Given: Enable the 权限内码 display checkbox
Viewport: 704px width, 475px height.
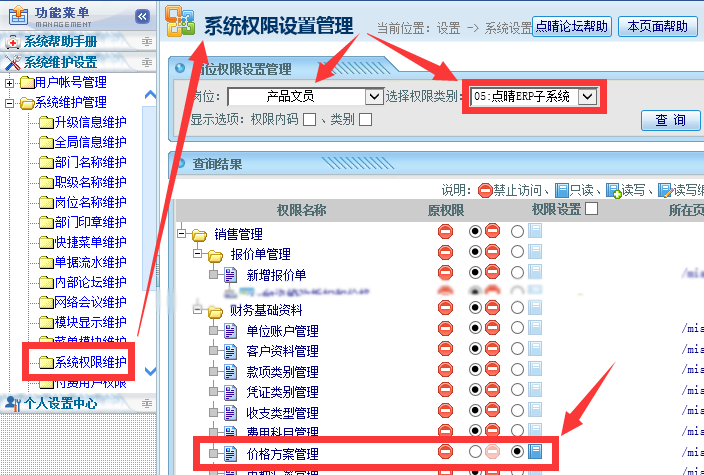Looking at the screenshot, I should (309, 120).
